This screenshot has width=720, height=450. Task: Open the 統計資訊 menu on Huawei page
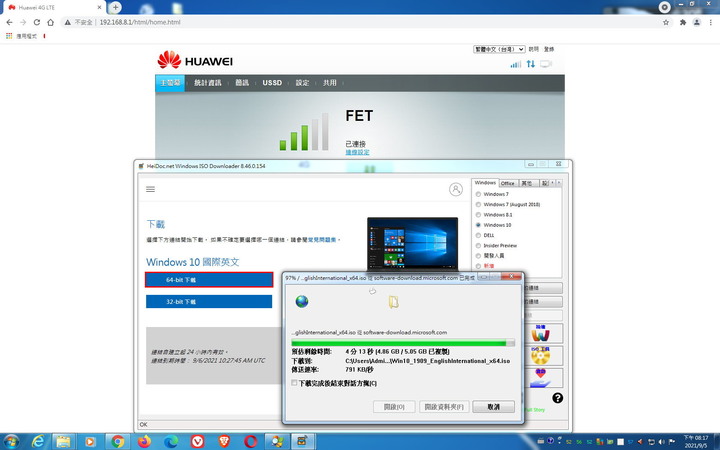(x=208, y=83)
